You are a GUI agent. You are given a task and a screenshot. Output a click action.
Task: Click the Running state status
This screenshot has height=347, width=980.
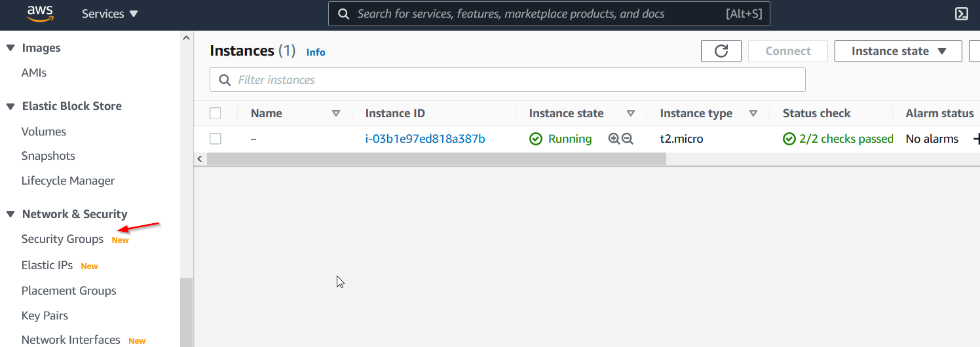561,139
